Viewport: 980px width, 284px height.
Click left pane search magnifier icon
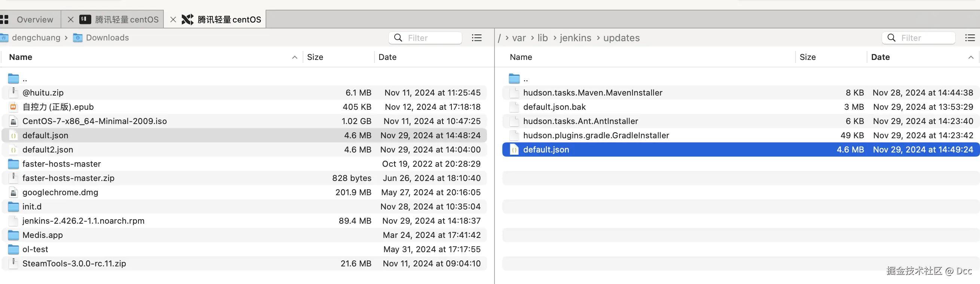click(398, 38)
